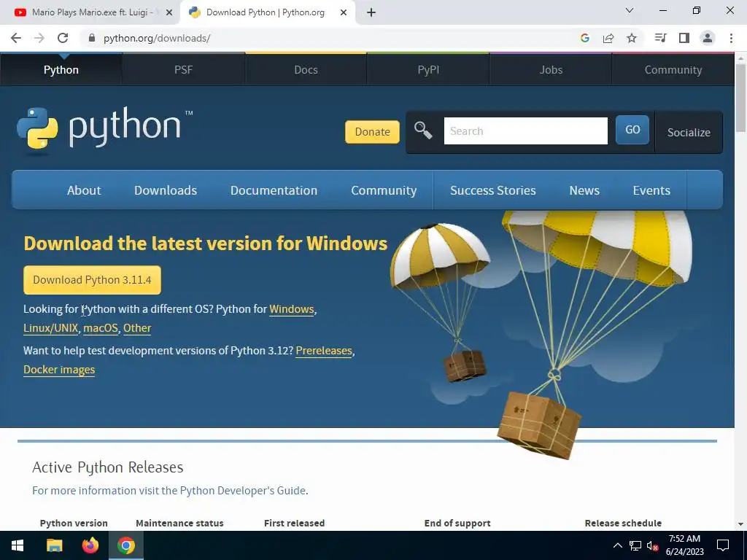This screenshot has height=560, width=747.
Task: Open the News navigation menu
Action: [584, 190]
